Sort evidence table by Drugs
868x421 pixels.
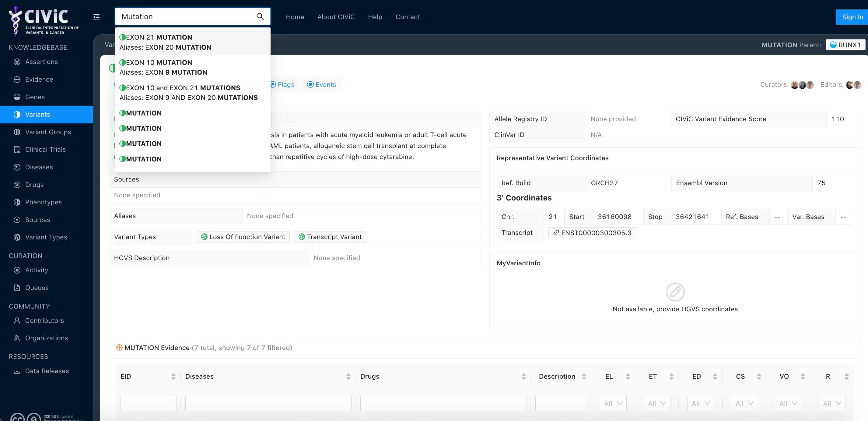[523, 377]
